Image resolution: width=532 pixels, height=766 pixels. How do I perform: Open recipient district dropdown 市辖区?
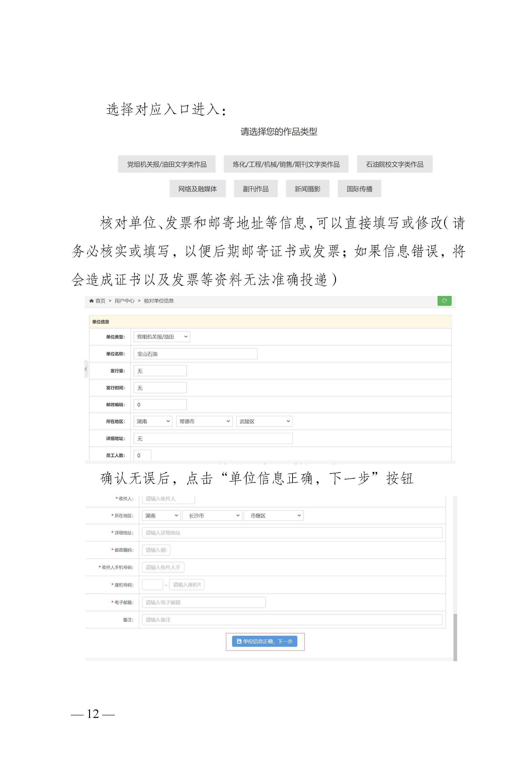click(273, 515)
